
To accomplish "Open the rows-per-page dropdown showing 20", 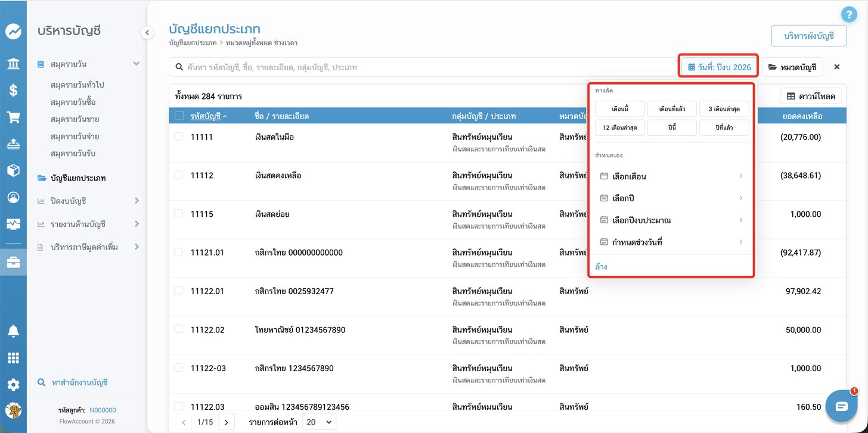I will pyautogui.click(x=319, y=422).
